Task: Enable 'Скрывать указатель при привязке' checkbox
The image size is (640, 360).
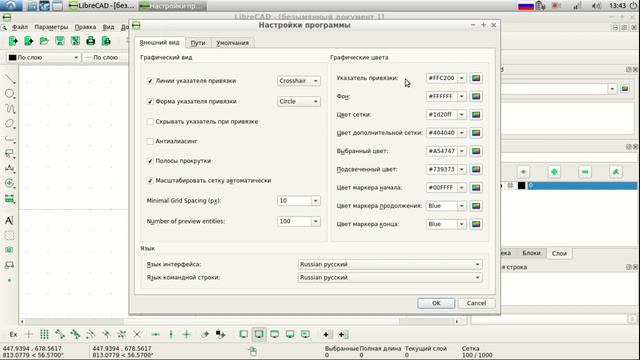Action: 150,122
